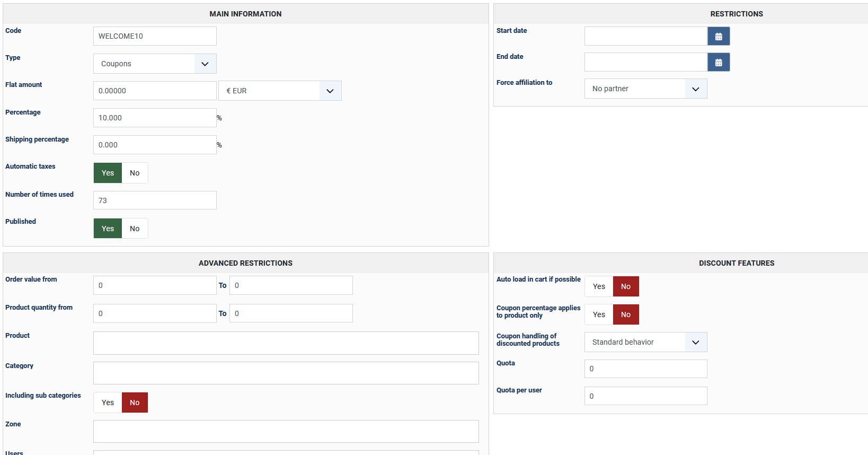Open the End date calendar picker
This screenshot has width=868, height=455.
(x=719, y=63)
